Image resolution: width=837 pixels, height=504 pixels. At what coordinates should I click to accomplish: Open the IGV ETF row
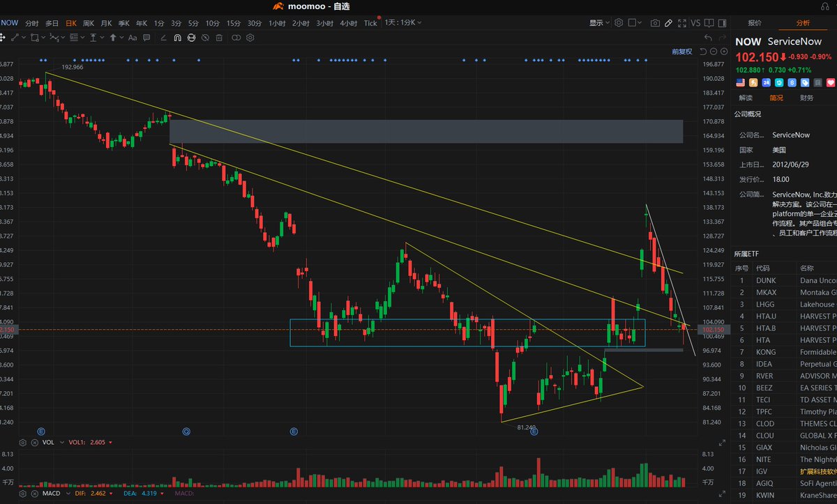[x=785, y=471]
